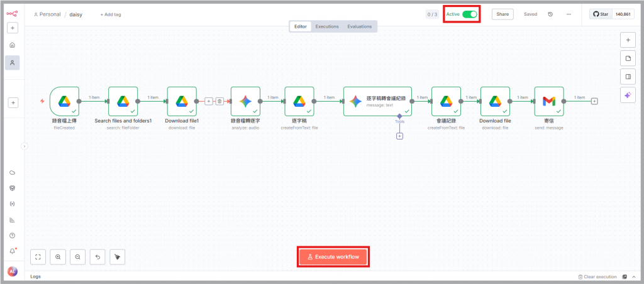644x284 pixels.
Task: Open the 會議記錄 Google Drive node
Action: [446, 101]
